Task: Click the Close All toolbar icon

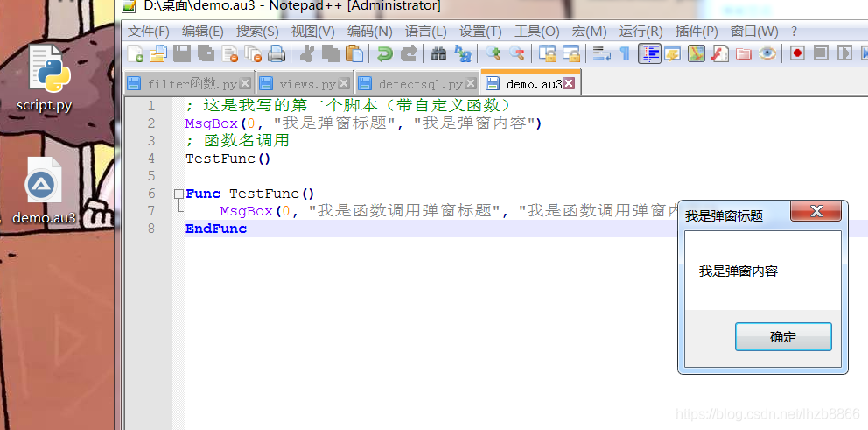Action: pos(253,53)
